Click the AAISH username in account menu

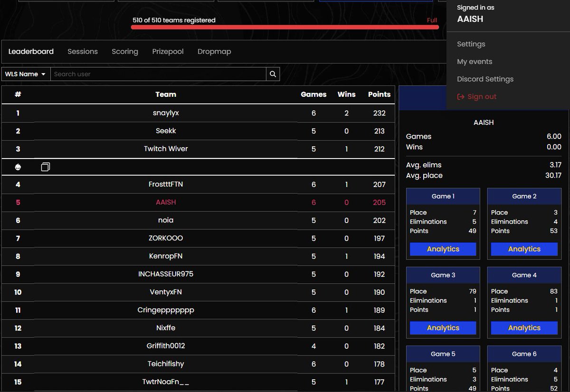tap(470, 19)
